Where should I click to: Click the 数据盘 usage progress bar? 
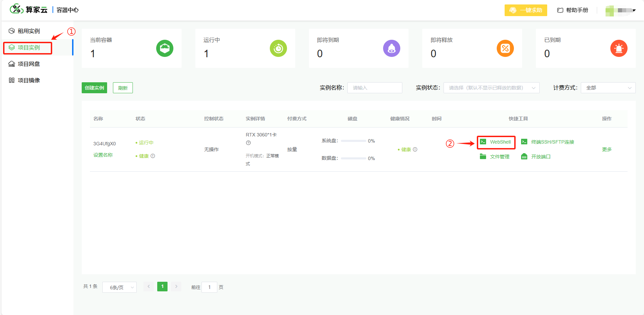coord(353,158)
